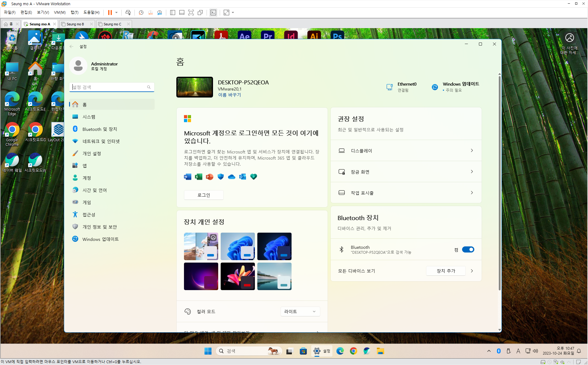Viewport: 588px width, 365px height.
Task: Click the 장치 추가 button
Action: [446, 271]
